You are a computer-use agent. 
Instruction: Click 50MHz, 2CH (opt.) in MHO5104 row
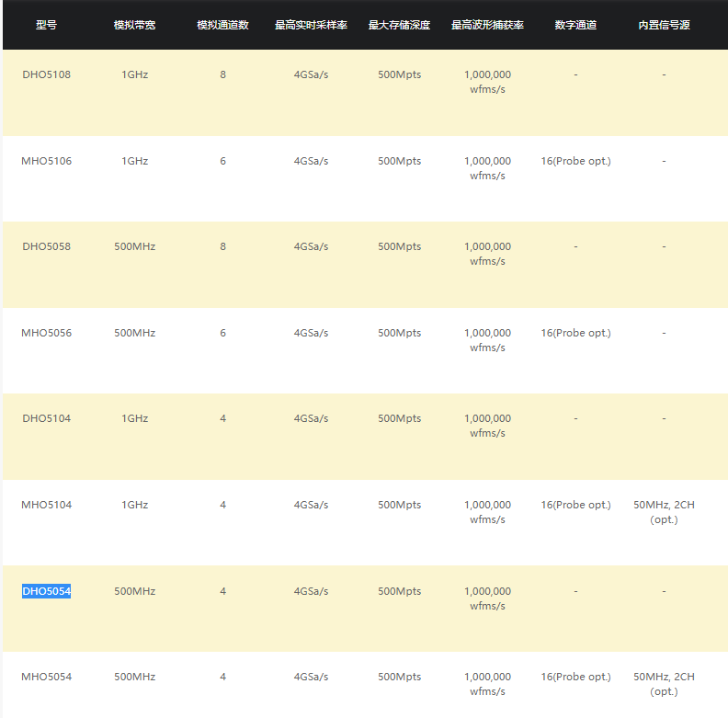pos(664,512)
